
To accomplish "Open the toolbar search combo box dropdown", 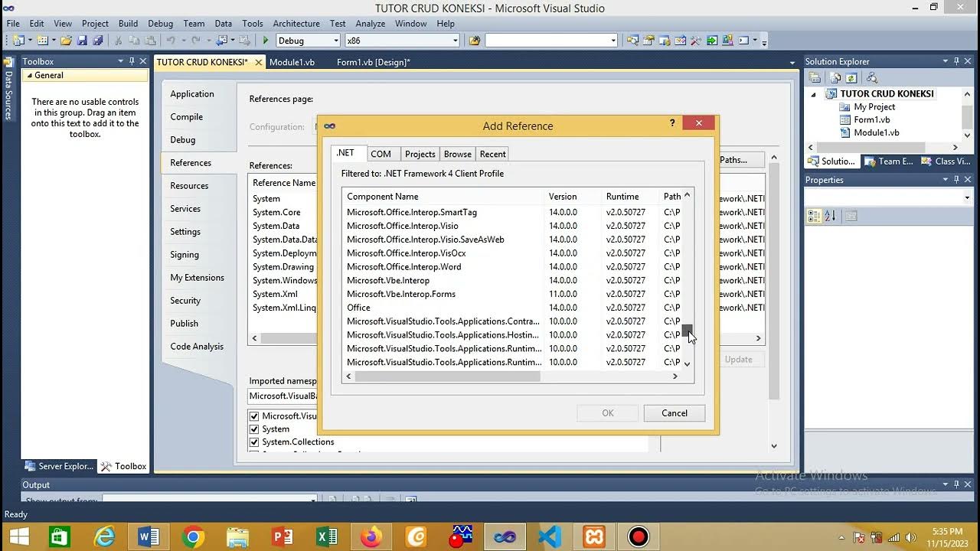I will (x=612, y=41).
